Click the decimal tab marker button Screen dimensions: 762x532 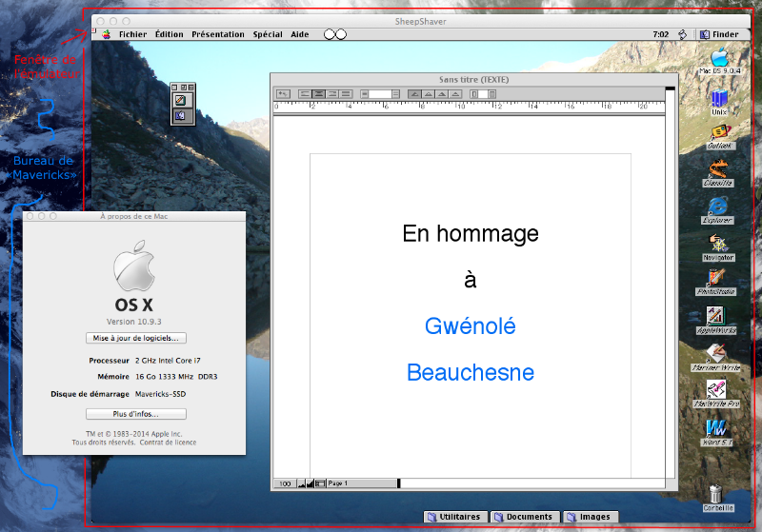[x=455, y=94]
